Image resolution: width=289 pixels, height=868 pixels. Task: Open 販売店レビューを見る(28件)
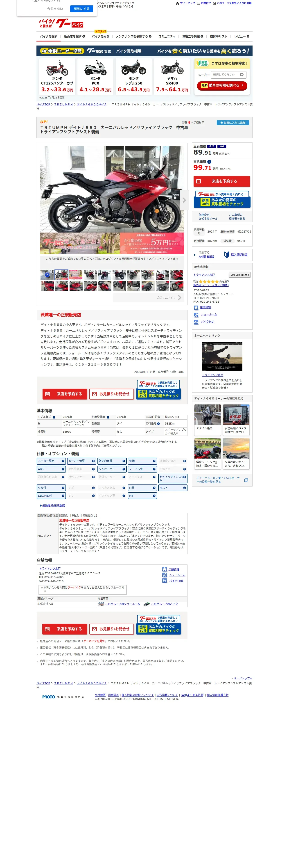point(211,286)
